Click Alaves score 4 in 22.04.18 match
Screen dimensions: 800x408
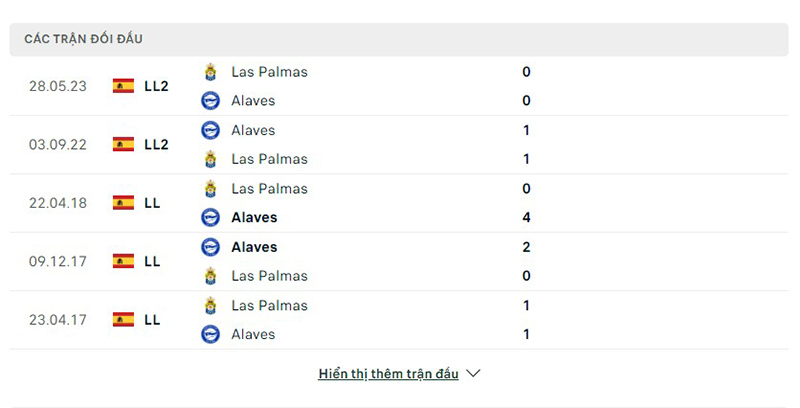pos(526,217)
